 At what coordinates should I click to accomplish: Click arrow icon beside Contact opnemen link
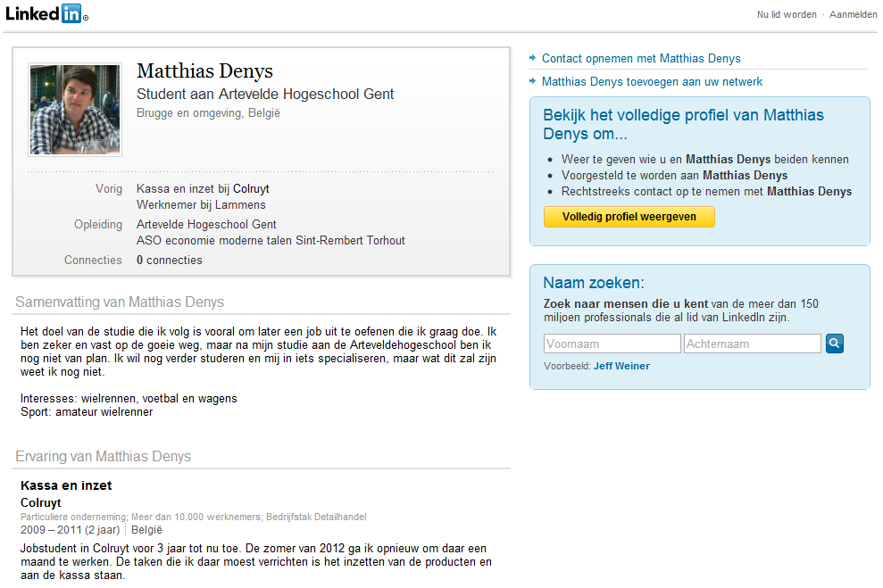(533, 58)
